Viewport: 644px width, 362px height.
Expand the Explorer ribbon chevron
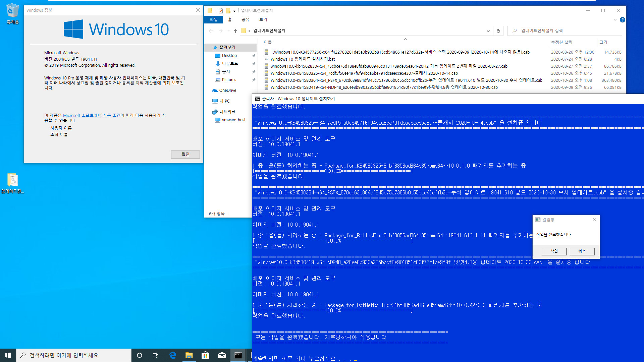(615, 20)
